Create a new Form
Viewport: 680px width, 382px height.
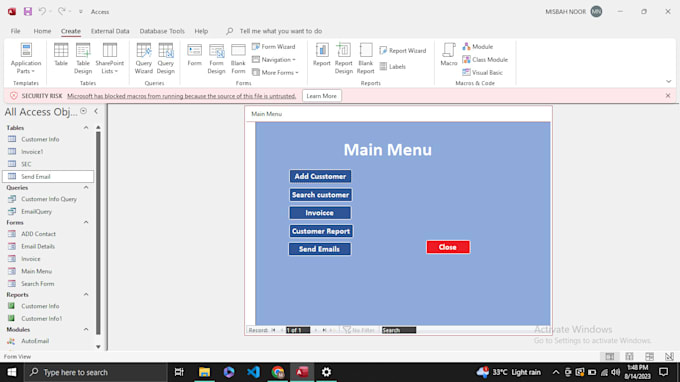(x=194, y=55)
